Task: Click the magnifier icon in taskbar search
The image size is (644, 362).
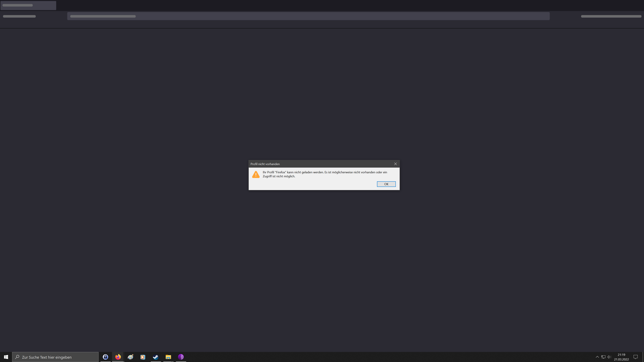Action: (17, 357)
